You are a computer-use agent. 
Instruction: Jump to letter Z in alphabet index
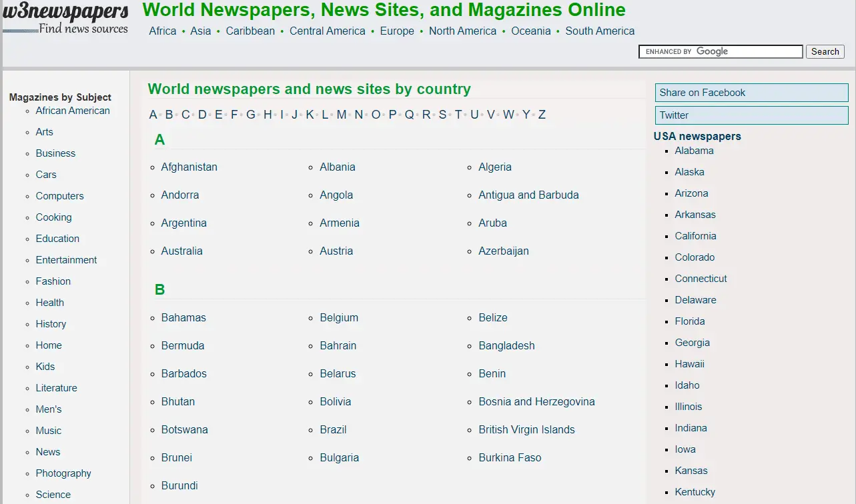pos(542,115)
